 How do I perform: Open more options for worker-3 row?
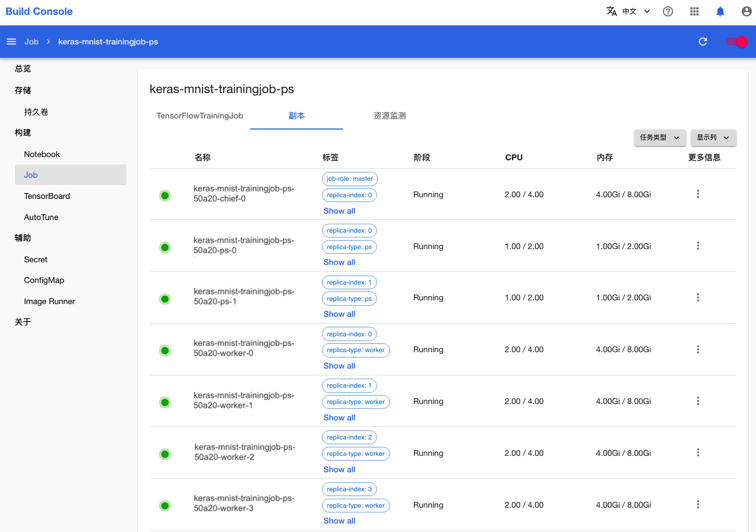[698, 505]
